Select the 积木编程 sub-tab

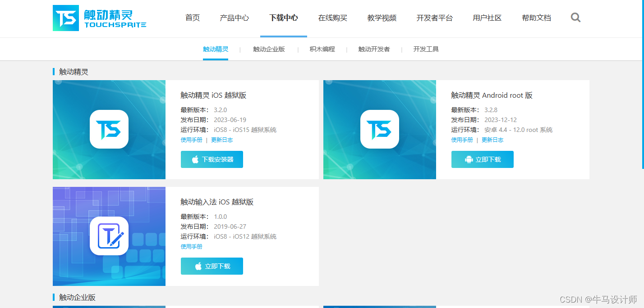(322, 49)
